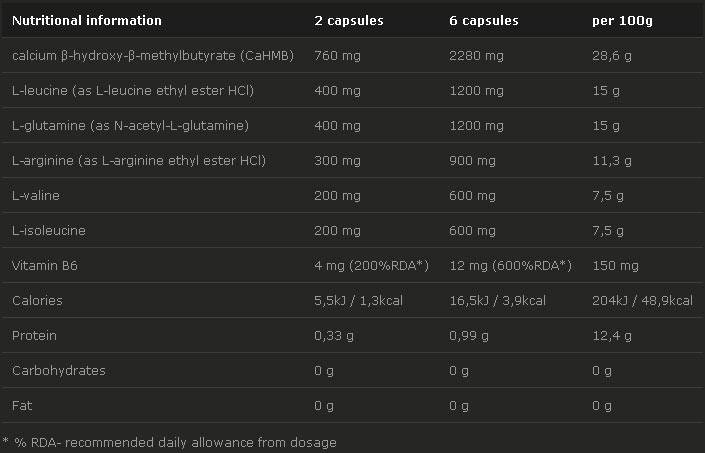Click the Carbohydrates row label
The height and width of the screenshot is (453, 705).
pyautogui.click(x=59, y=370)
